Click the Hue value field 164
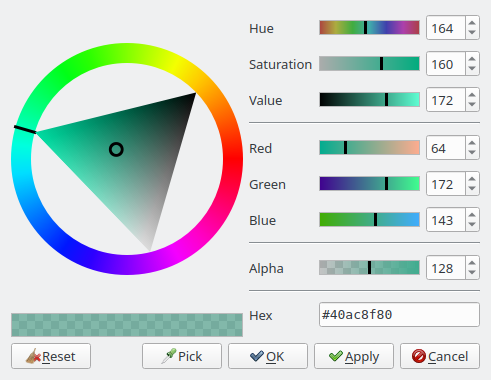This screenshot has width=491, height=380. tap(446, 28)
